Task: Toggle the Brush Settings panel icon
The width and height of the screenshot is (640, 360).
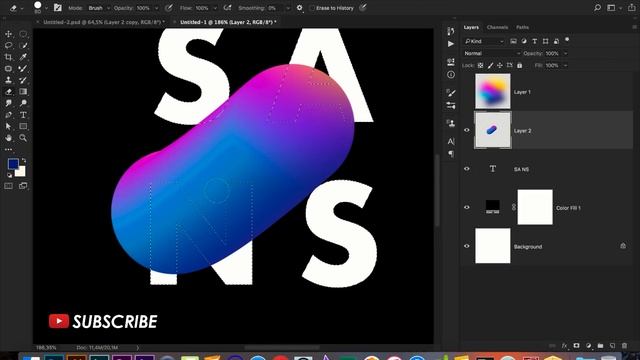Action: pyautogui.click(x=58, y=8)
